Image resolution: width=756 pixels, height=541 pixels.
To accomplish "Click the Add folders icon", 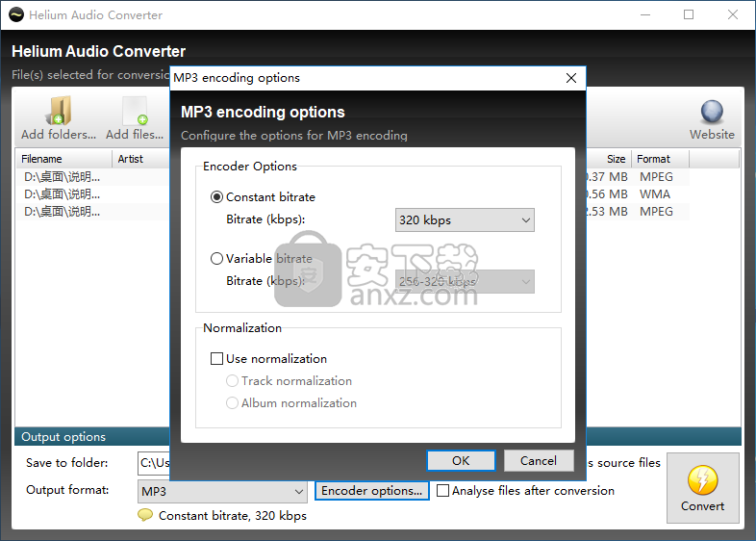I will pyautogui.click(x=59, y=111).
